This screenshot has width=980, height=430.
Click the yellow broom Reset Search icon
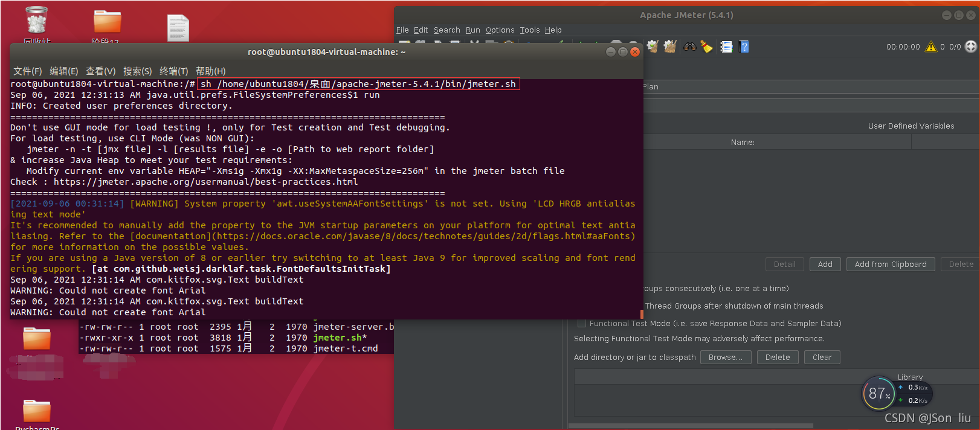click(706, 47)
